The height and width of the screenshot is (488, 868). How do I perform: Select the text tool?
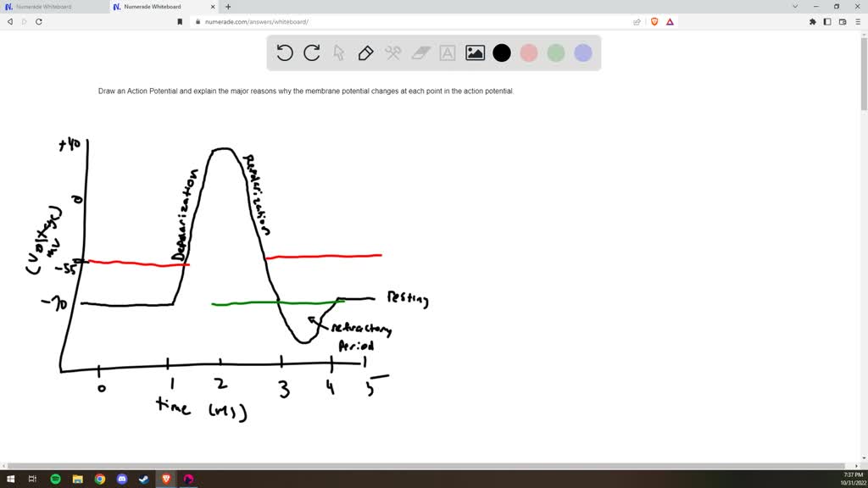click(x=448, y=53)
